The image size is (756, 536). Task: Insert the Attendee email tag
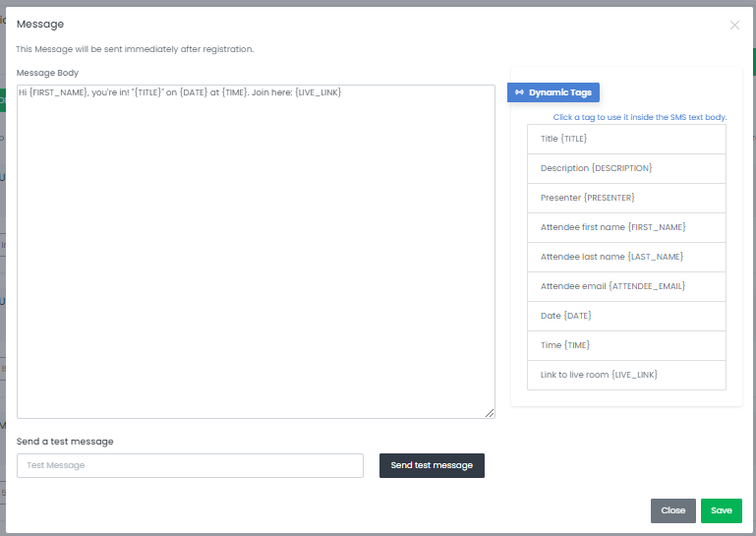coord(626,286)
